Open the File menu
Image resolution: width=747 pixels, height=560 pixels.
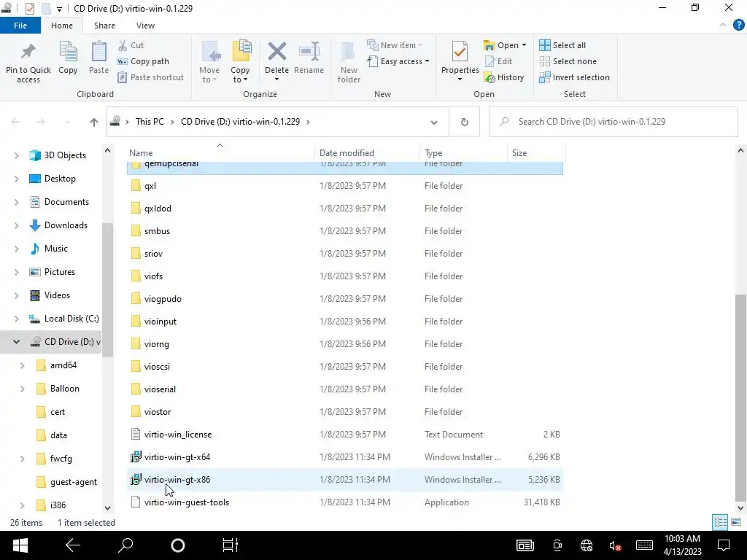pos(20,26)
